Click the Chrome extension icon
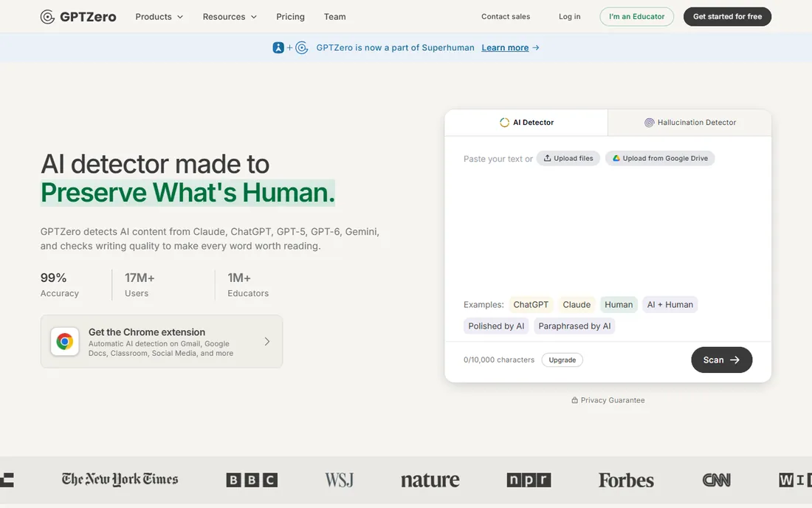812x508 pixels. [65, 341]
